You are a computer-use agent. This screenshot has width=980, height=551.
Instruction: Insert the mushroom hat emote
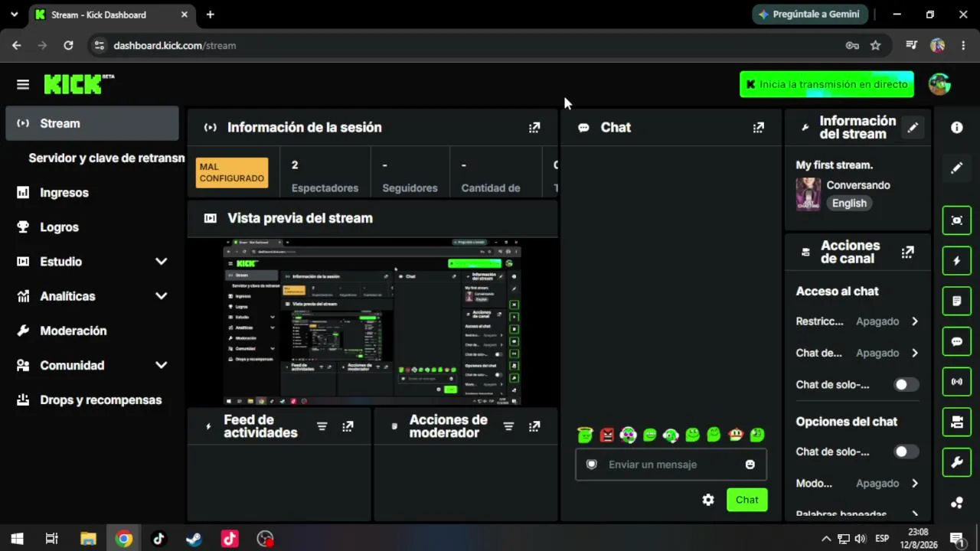pos(736,435)
